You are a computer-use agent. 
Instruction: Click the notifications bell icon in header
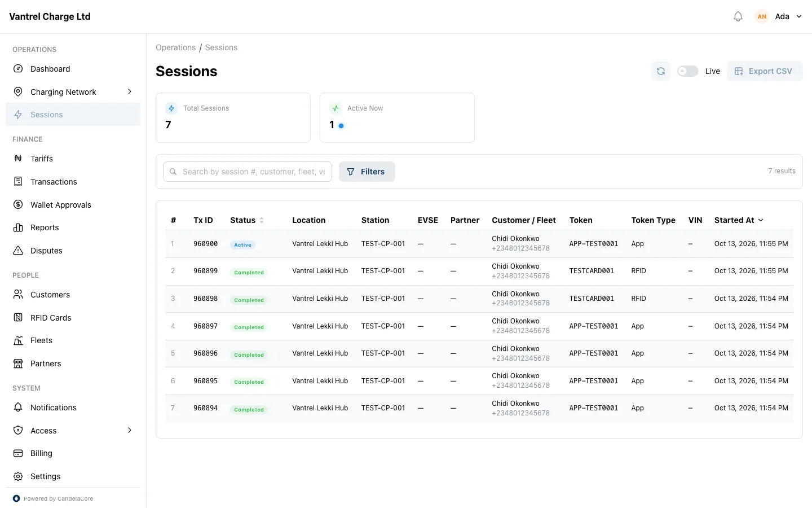(x=738, y=16)
